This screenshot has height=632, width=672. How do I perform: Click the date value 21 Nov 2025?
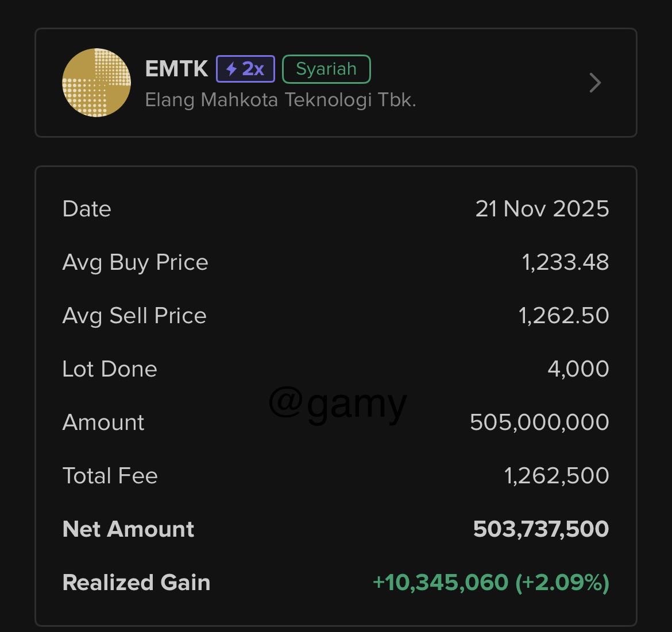(x=542, y=208)
